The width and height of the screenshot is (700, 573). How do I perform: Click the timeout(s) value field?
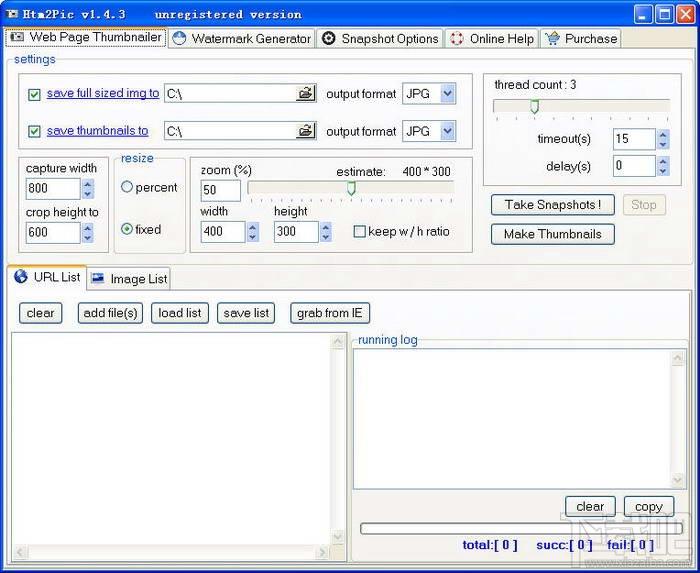coord(634,139)
